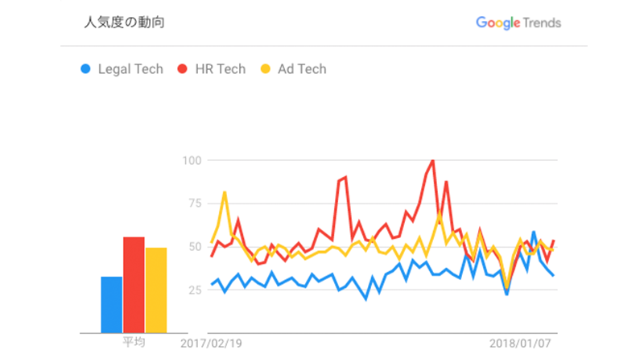The width and height of the screenshot is (644, 362).
Task: Click the red HR Tech average bar
Action: coord(134,285)
